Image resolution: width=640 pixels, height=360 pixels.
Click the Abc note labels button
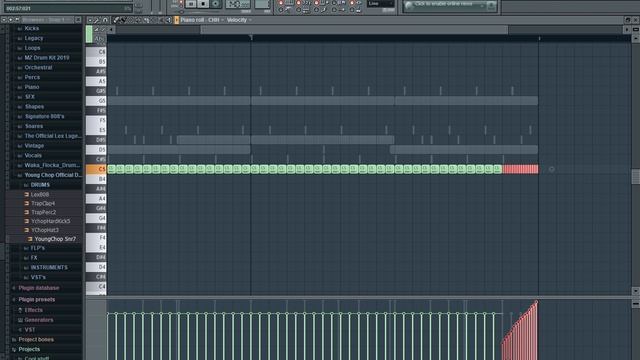pos(99,40)
